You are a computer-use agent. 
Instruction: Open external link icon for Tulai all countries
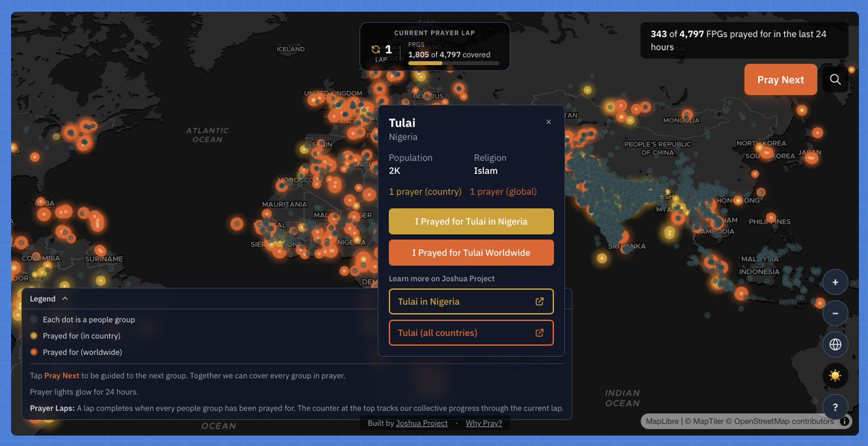coord(540,333)
